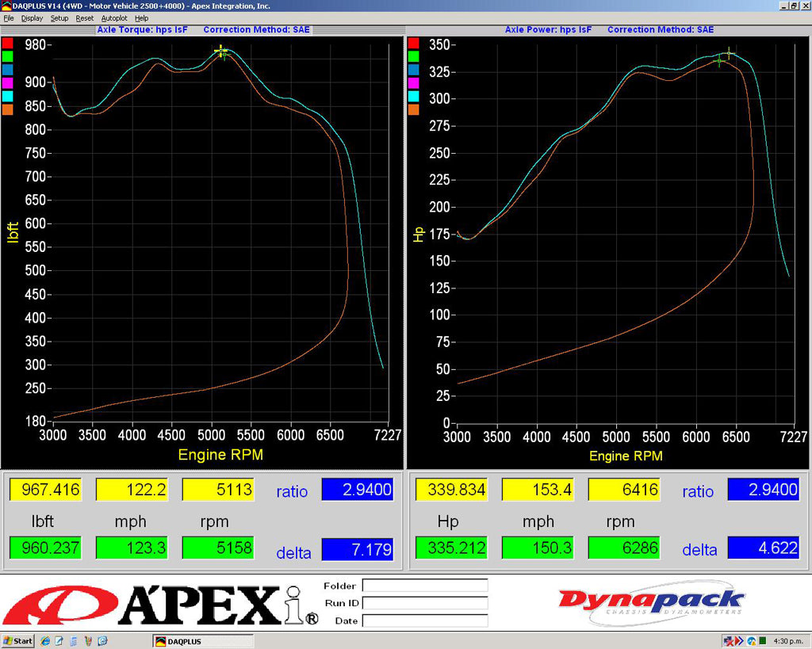Open the Display menu

click(32, 17)
